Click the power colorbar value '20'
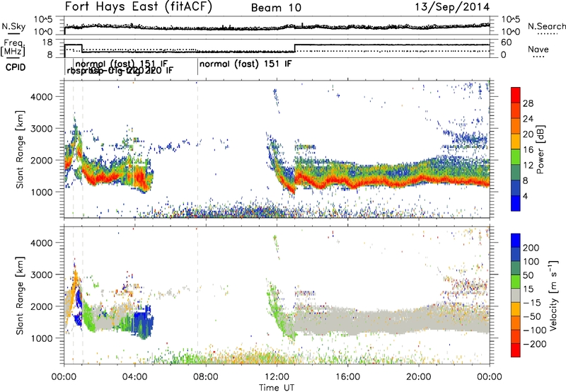Image resolution: width=566 pixels, height=392 pixels. (x=528, y=134)
